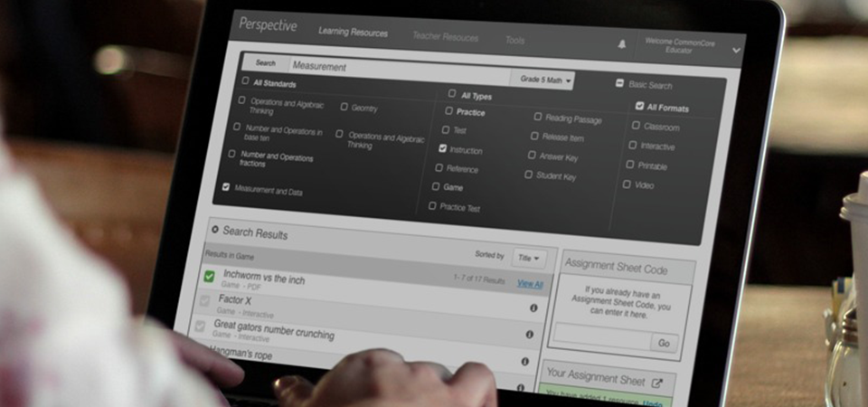The height and width of the screenshot is (407, 868).
Task: Select the Factor X result checkbox
Action: [x=204, y=301]
